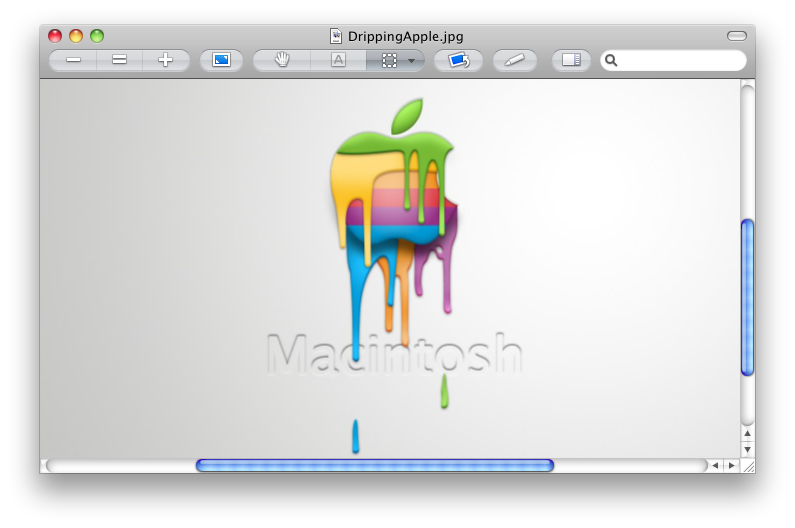795x528 pixels.
Task: Select the Move hand tool
Action: click(282, 60)
